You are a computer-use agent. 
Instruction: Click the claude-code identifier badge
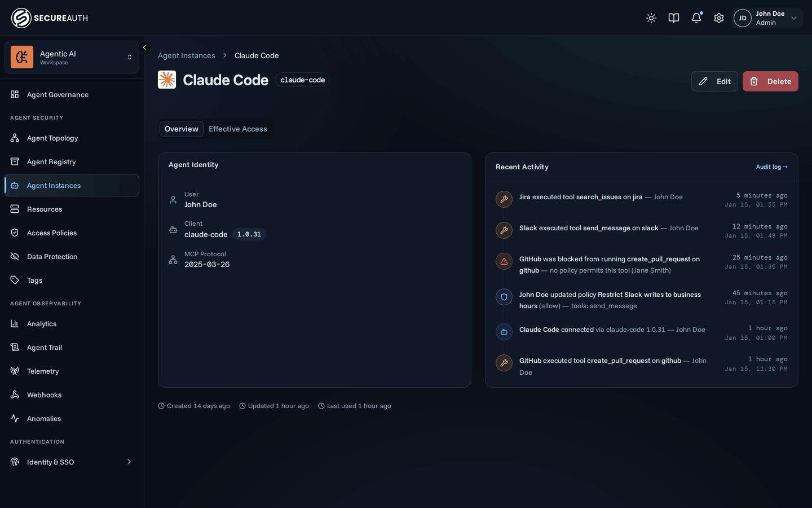pyautogui.click(x=303, y=80)
